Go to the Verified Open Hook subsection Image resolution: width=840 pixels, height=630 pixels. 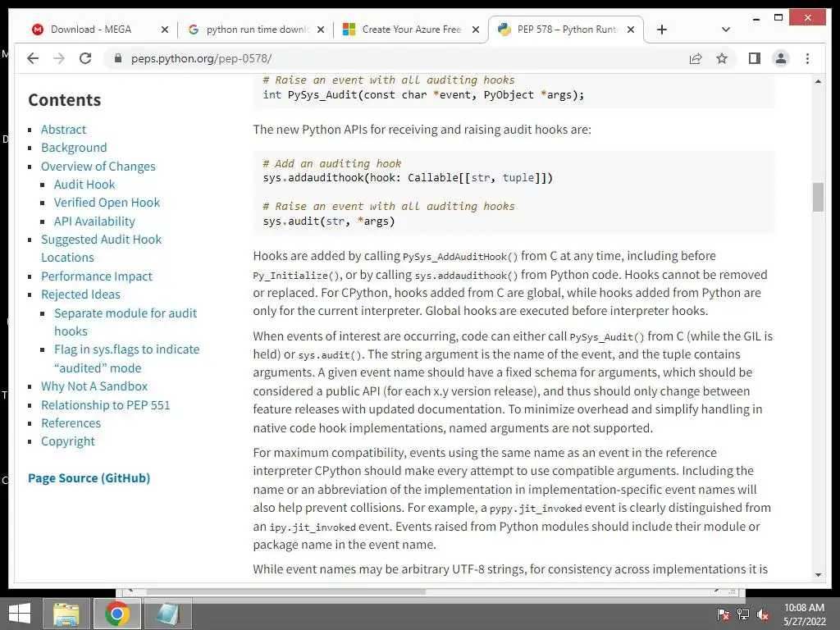[x=107, y=203]
